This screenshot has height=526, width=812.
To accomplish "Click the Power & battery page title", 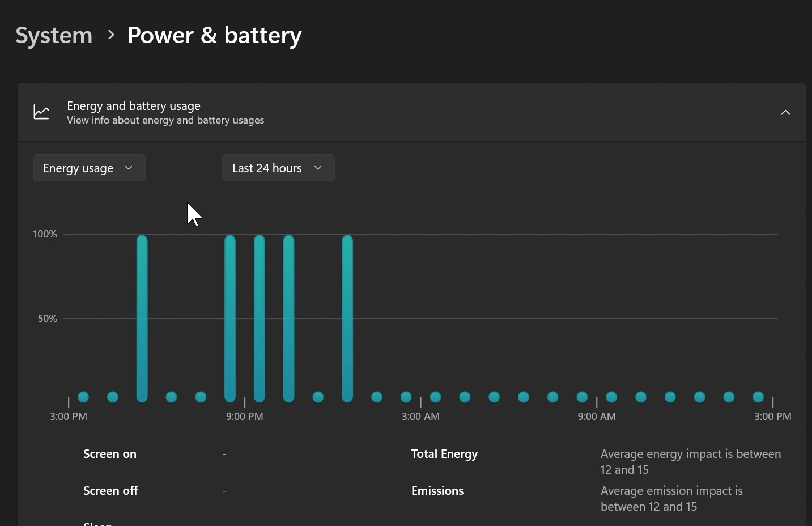I will click(x=214, y=35).
